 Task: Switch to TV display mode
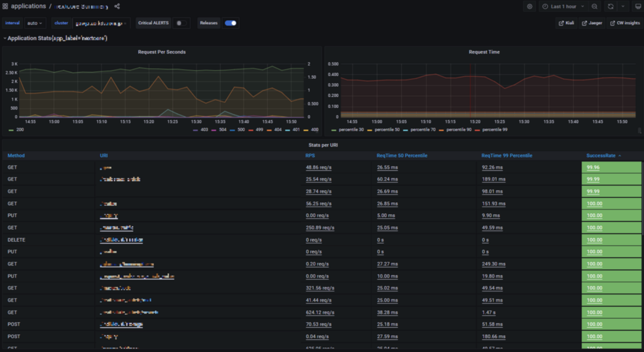coord(638,6)
